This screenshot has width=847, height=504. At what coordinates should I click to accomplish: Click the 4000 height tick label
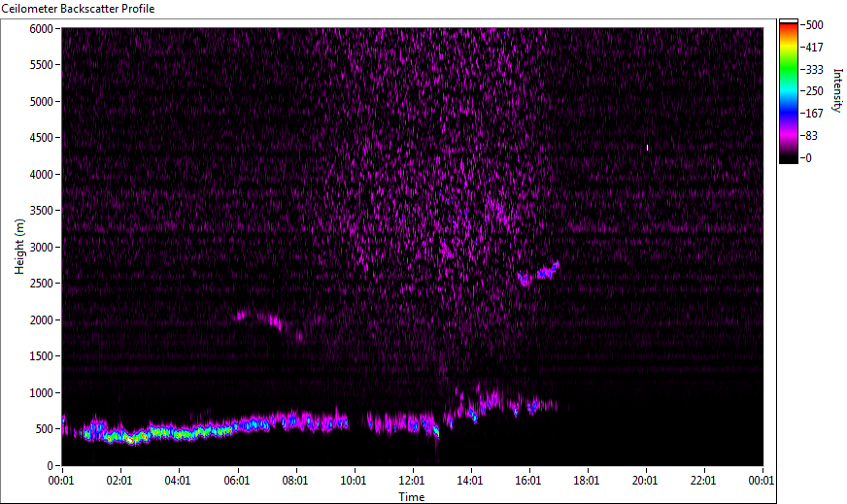click(41, 175)
